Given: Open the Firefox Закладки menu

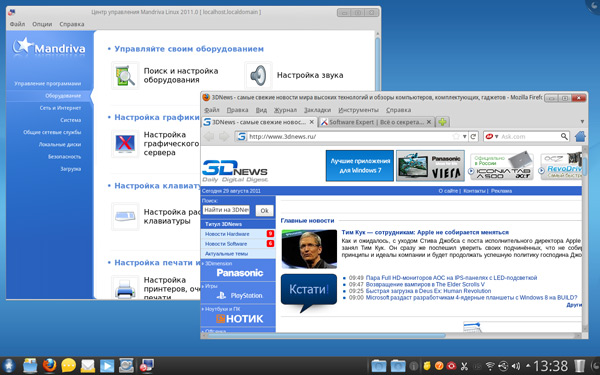Looking at the screenshot, I should click(x=317, y=110).
